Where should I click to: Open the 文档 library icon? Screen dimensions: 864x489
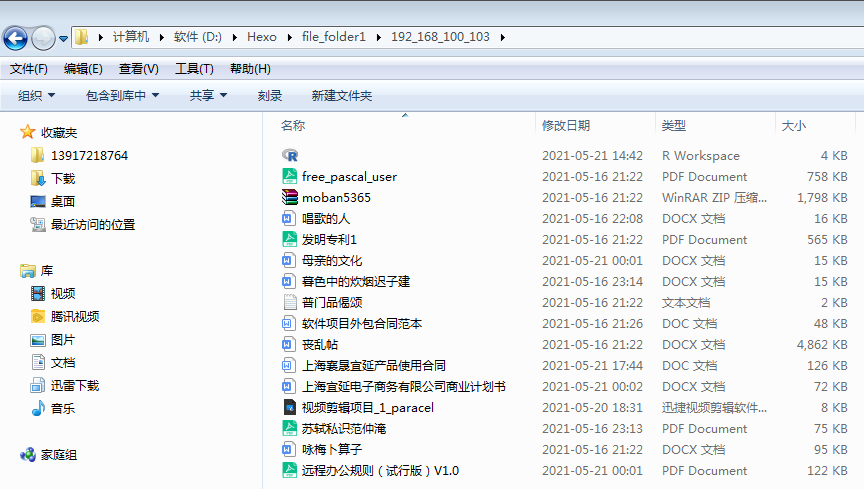point(38,362)
